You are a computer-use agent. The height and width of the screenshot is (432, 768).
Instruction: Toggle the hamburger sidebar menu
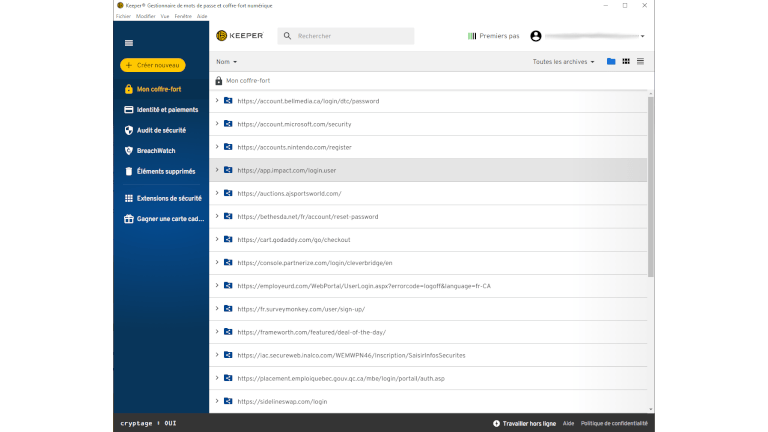128,43
